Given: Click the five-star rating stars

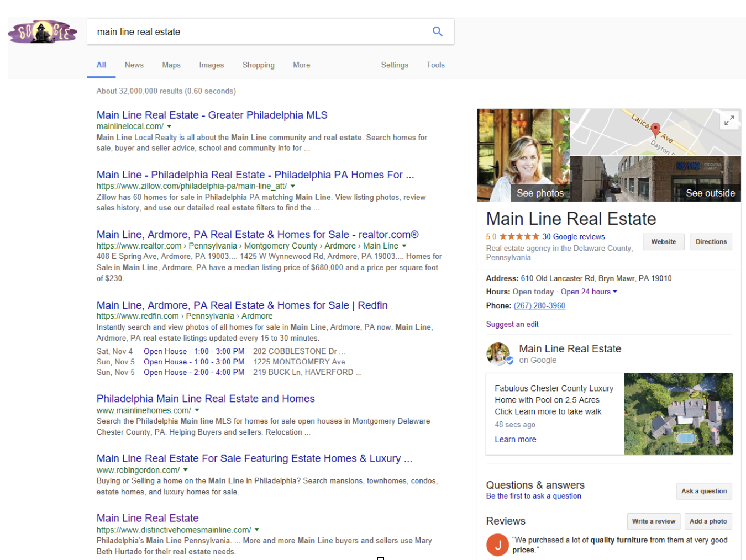Looking at the screenshot, I should [x=519, y=236].
